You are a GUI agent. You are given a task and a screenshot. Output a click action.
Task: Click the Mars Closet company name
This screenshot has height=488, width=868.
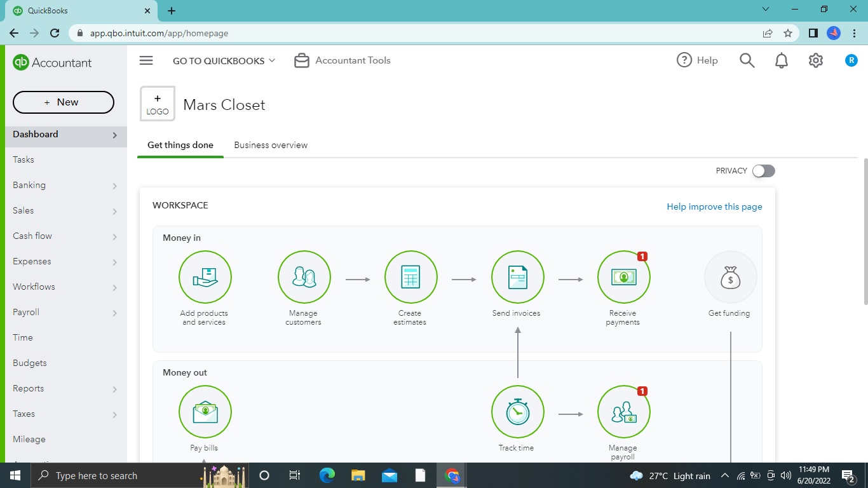(224, 105)
